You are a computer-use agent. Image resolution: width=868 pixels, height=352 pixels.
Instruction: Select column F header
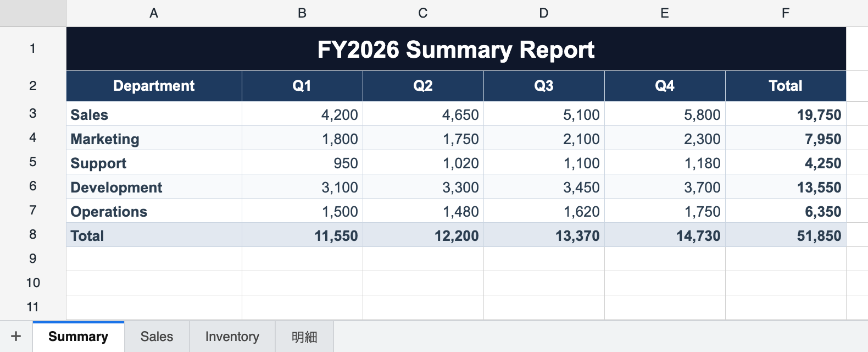click(x=786, y=13)
